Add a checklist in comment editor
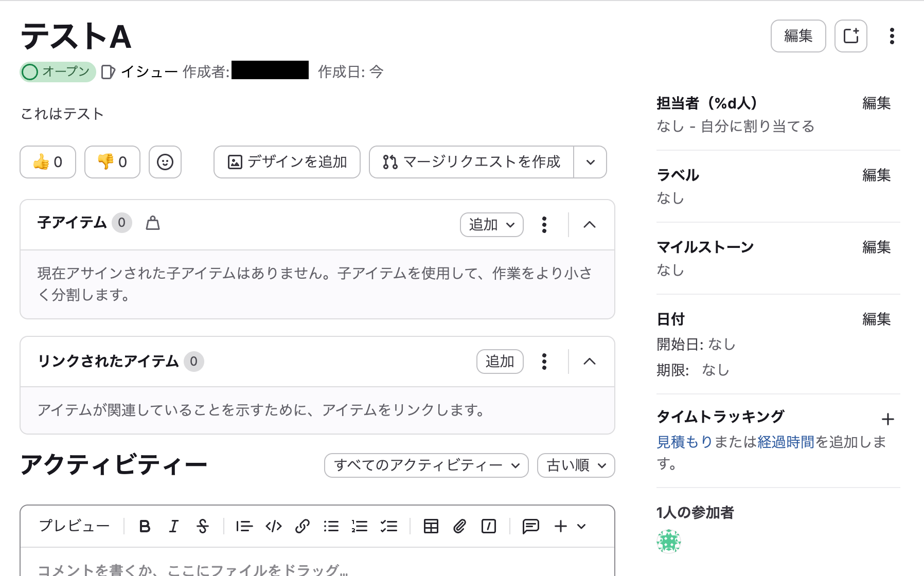This screenshot has width=924, height=576. click(x=389, y=526)
